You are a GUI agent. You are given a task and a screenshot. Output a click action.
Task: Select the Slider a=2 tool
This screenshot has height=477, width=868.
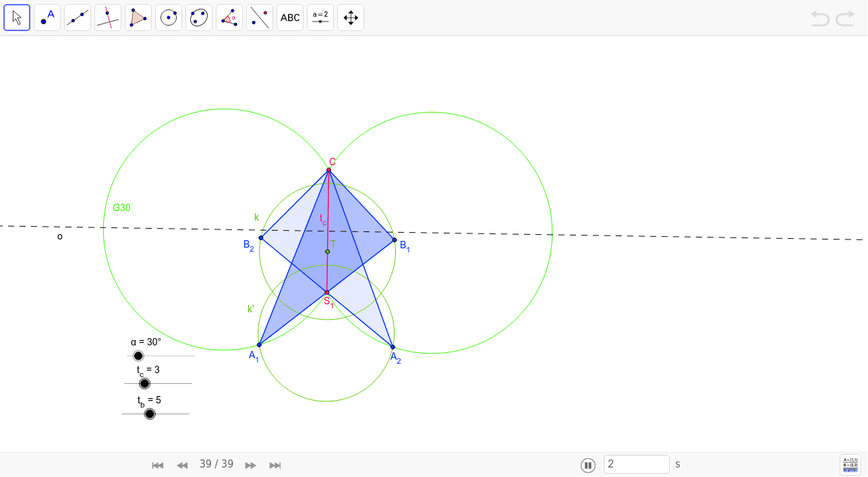click(320, 18)
